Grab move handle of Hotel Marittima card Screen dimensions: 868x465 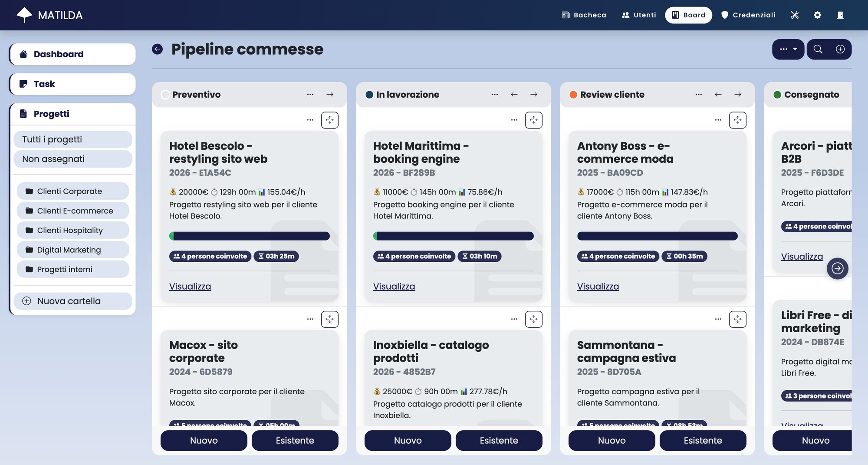[x=534, y=120]
